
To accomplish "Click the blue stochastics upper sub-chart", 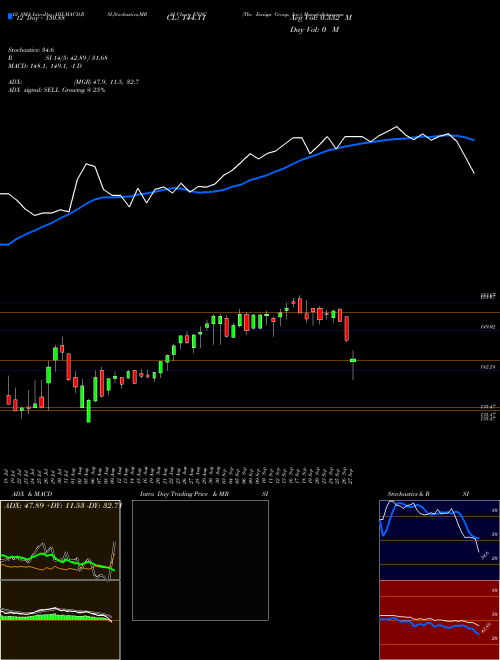I will [439, 540].
